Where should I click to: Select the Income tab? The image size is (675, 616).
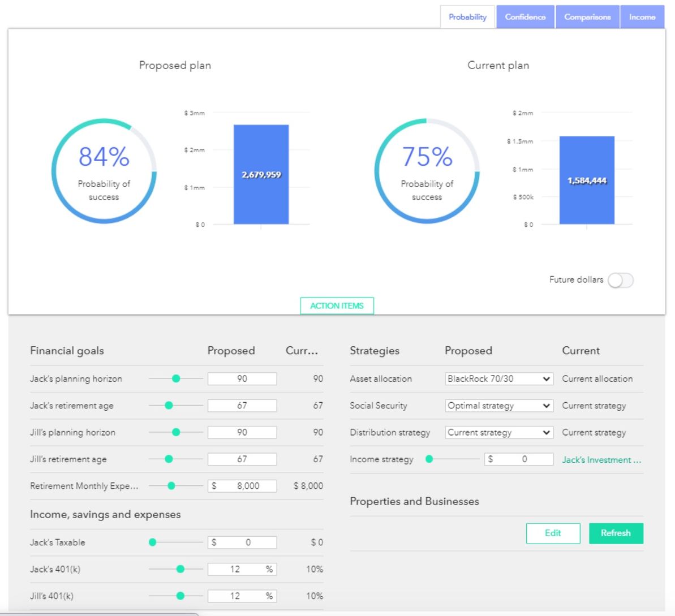[642, 17]
